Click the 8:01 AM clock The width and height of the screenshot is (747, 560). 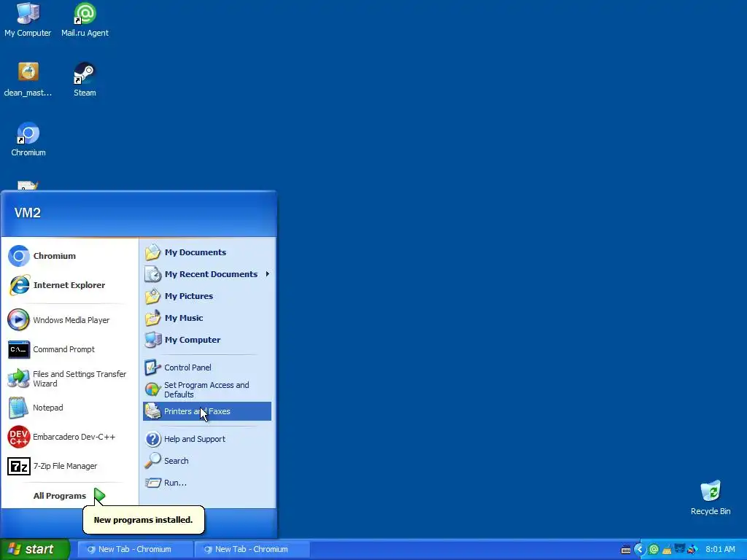coord(720,550)
